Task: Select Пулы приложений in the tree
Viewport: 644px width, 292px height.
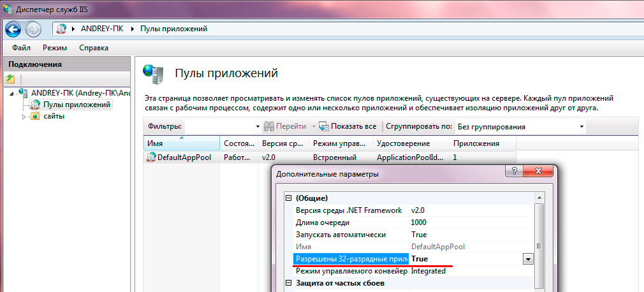Action: [77, 105]
